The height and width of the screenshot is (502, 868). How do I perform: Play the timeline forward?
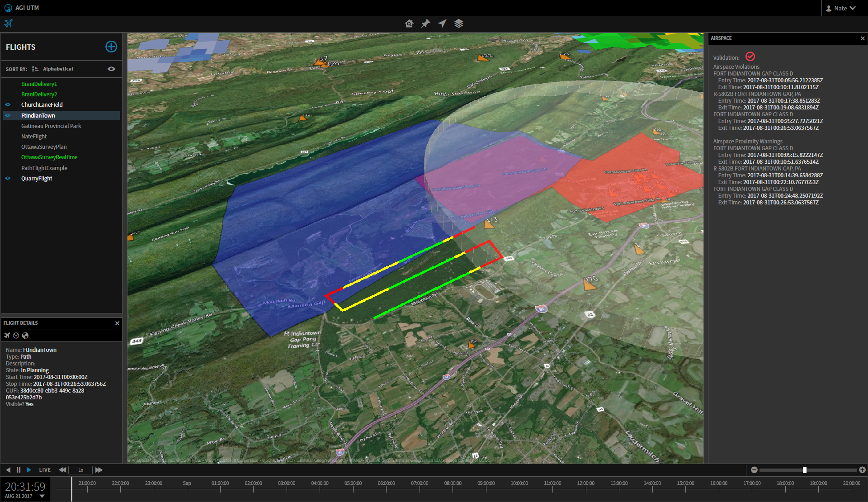(29, 470)
